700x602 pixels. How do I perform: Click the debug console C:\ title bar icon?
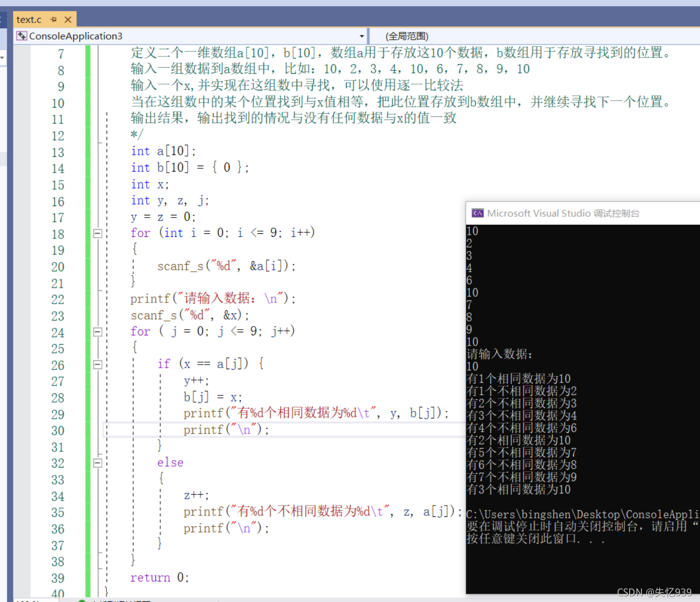477,213
